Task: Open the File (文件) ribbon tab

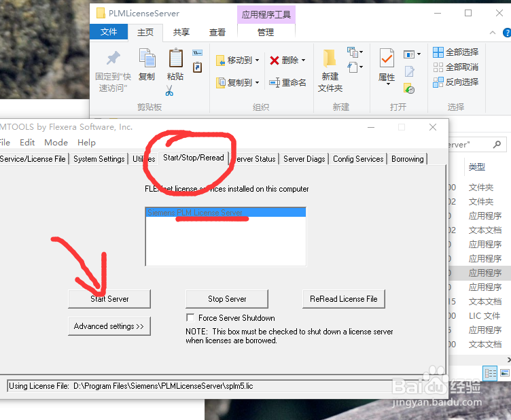Action: pos(109,32)
